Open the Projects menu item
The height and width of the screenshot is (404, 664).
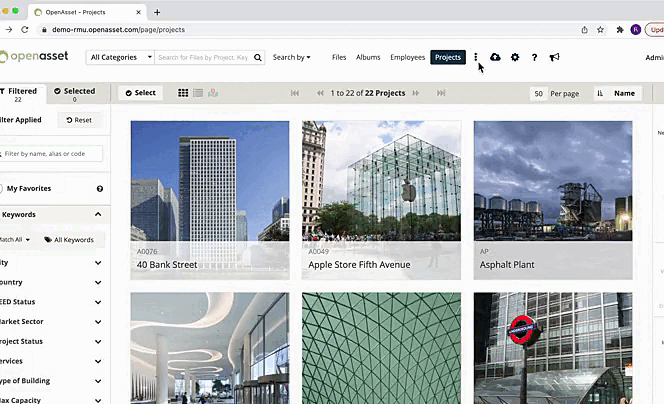coord(448,57)
